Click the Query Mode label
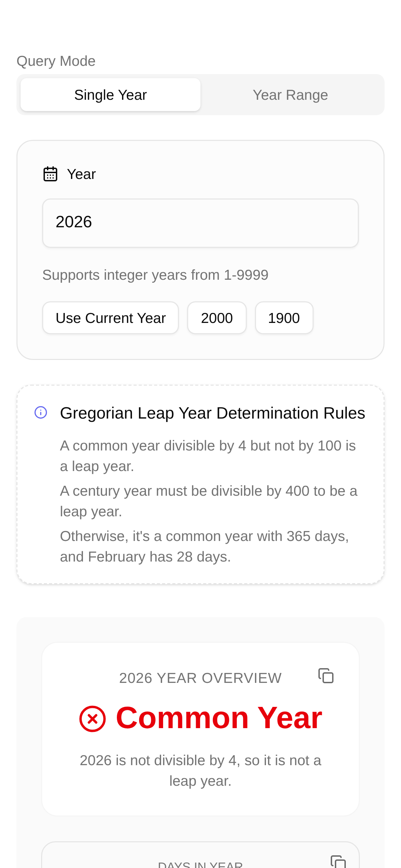This screenshot has height=868, width=401. [x=56, y=61]
